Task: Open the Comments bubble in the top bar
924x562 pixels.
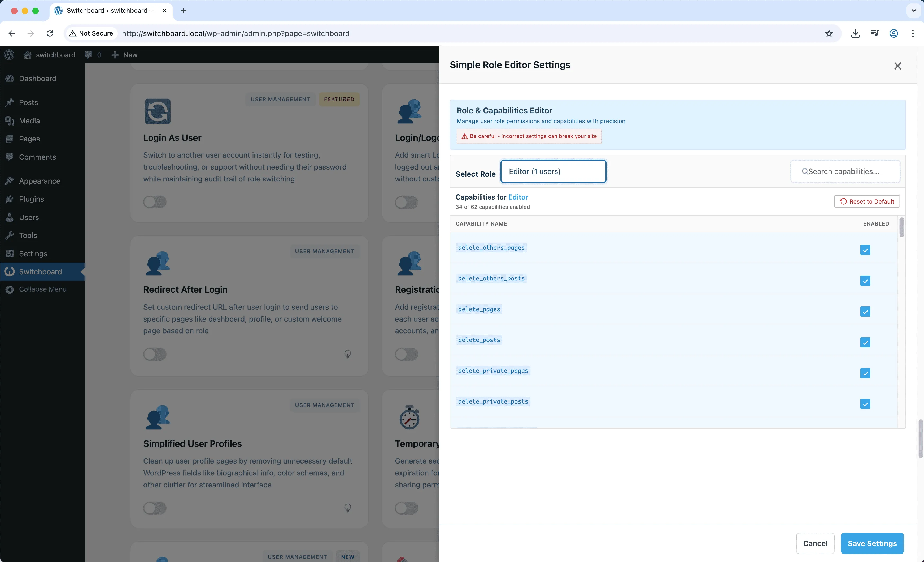Action: coord(89,55)
